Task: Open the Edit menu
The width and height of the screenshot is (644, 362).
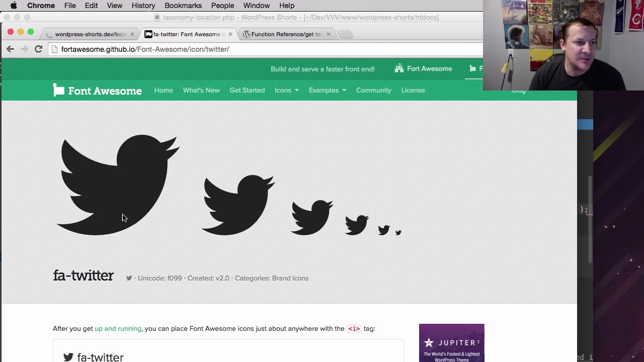Action: (91, 6)
